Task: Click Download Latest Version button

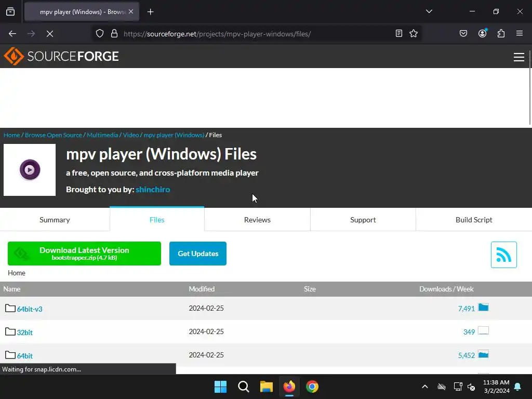Action: coord(84,254)
